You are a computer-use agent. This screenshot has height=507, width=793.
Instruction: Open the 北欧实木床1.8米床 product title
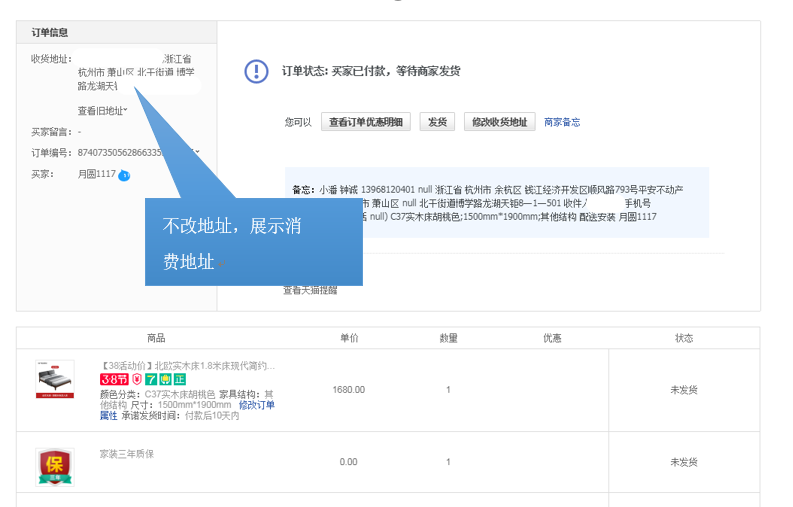point(187,365)
